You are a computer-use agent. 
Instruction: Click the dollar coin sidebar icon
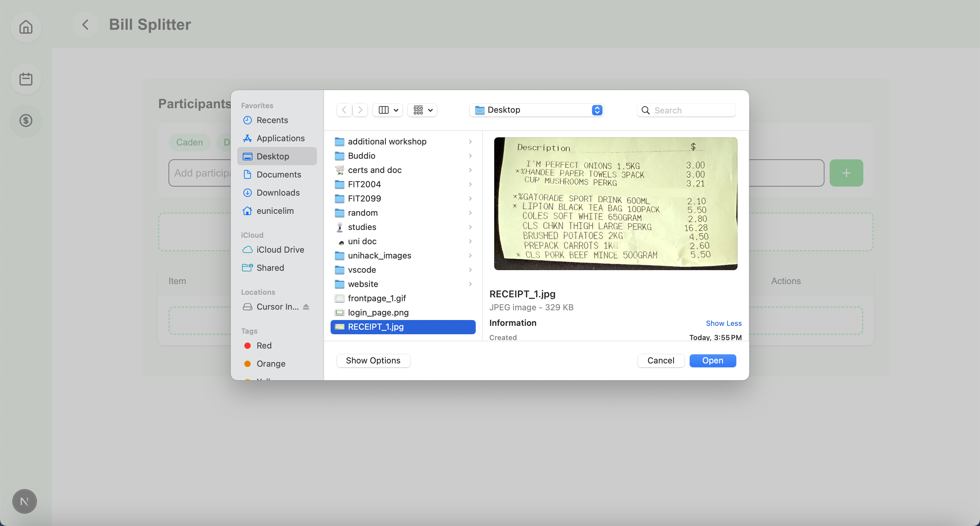(x=26, y=120)
